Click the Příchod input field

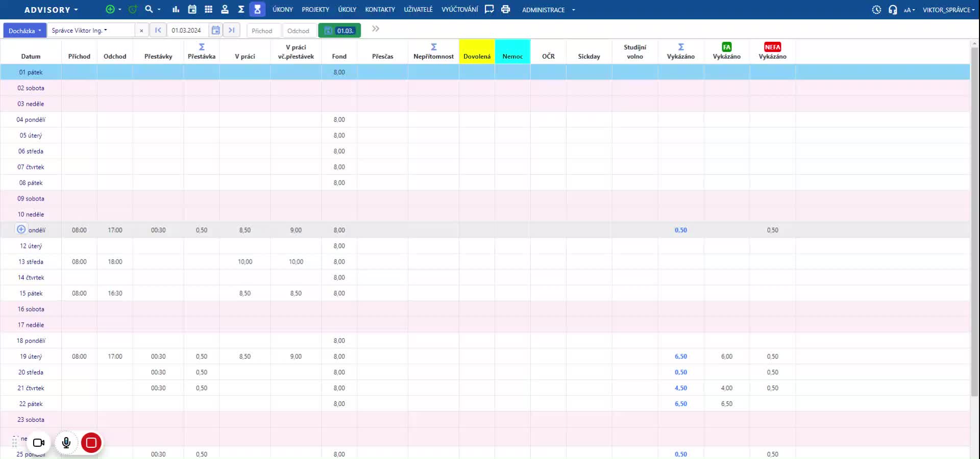point(263,31)
